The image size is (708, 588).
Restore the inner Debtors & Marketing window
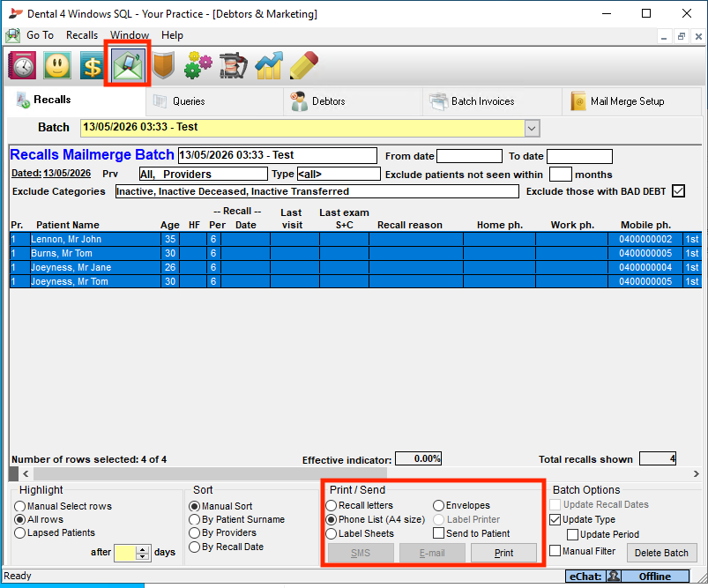tap(681, 36)
